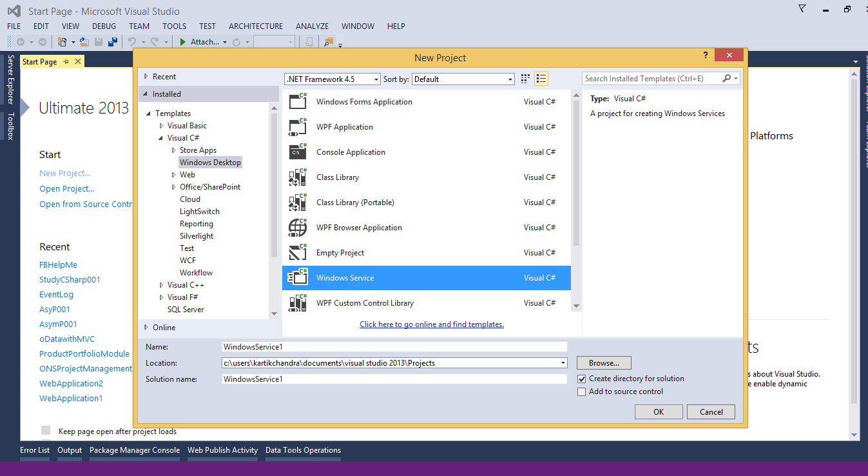Click into the Solution name field
The image size is (868, 476).
[394, 379]
